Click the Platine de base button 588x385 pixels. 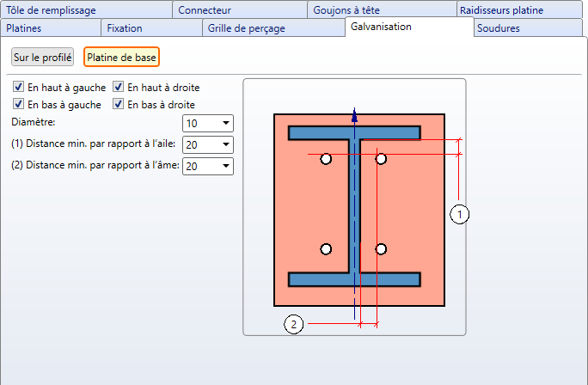coord(122,58)
